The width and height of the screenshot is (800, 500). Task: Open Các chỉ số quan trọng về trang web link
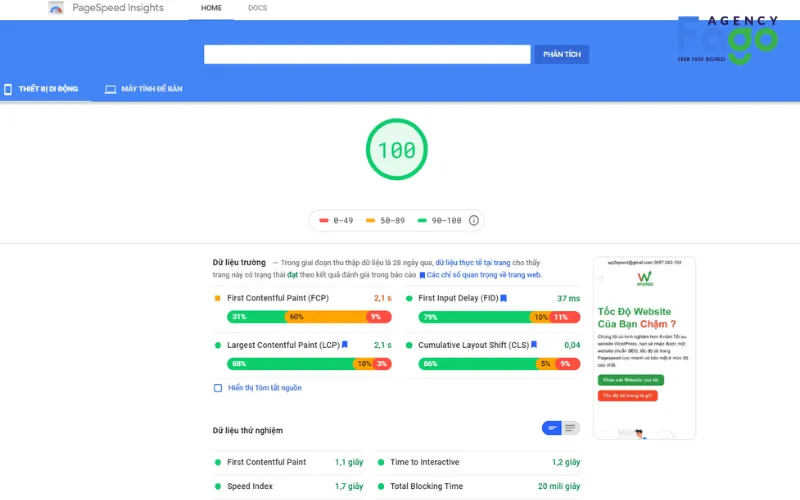484,274
